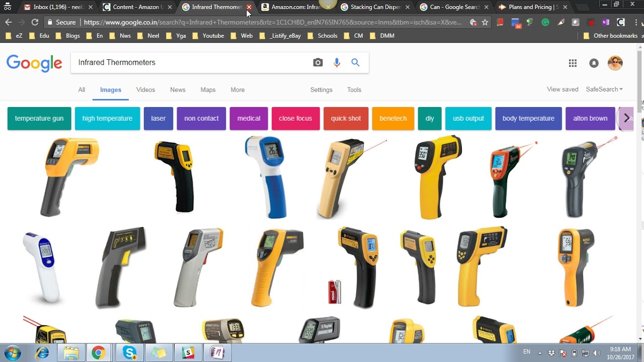Click the OneNote clipper extension icon
The height and width of the screenshot is (362, 644).
(606, 22)
